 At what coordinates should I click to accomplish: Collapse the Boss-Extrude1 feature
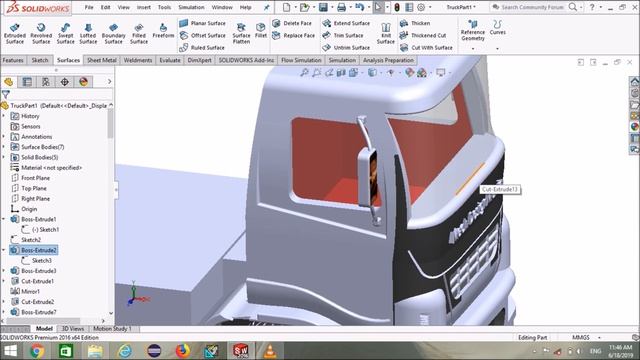(4, 219)
